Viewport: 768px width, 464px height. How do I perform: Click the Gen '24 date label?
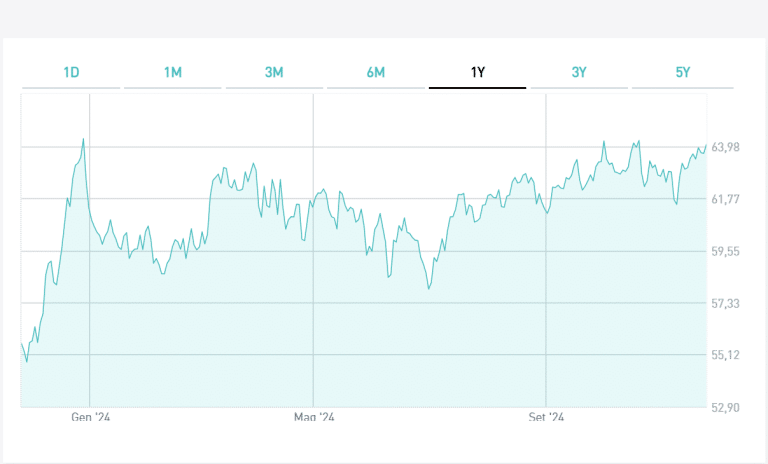pyautogui.click(x=91, y=417)
